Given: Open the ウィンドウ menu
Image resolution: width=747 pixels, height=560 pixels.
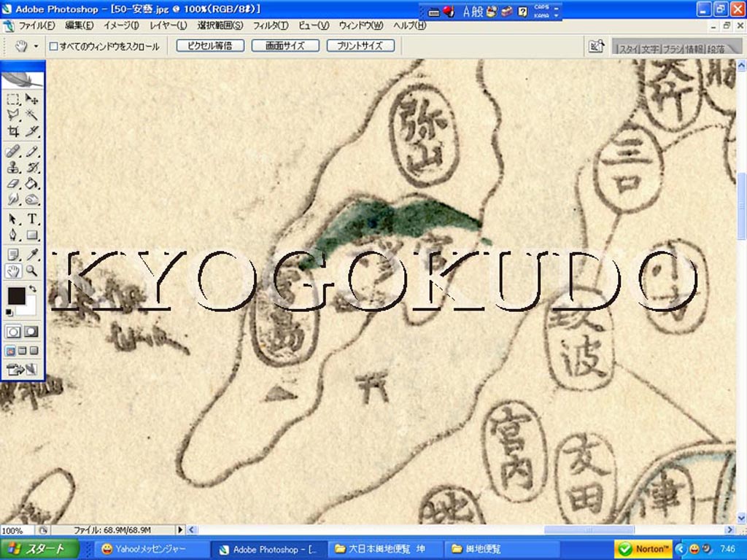Looking at the screenshot, I should [x=361, y=26].
